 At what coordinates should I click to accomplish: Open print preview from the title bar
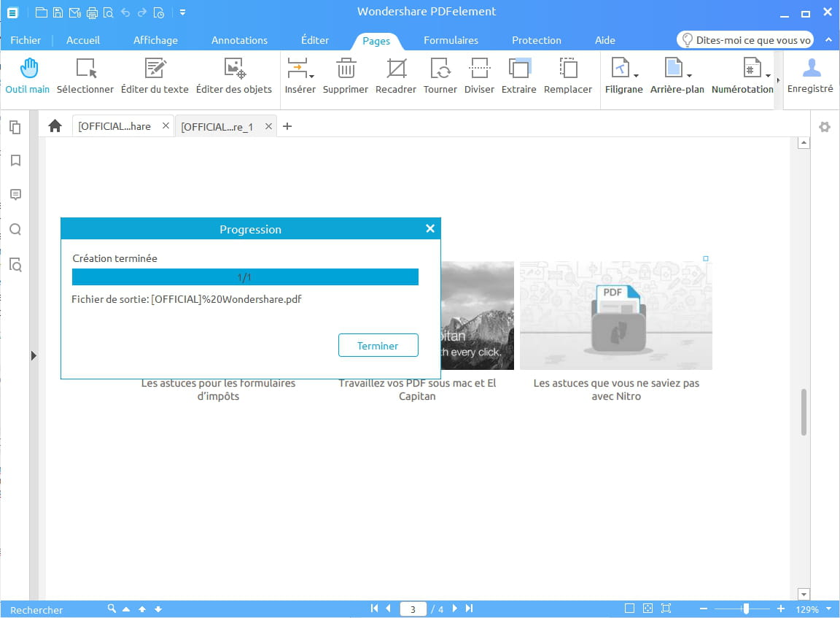[x=108, y=12]
